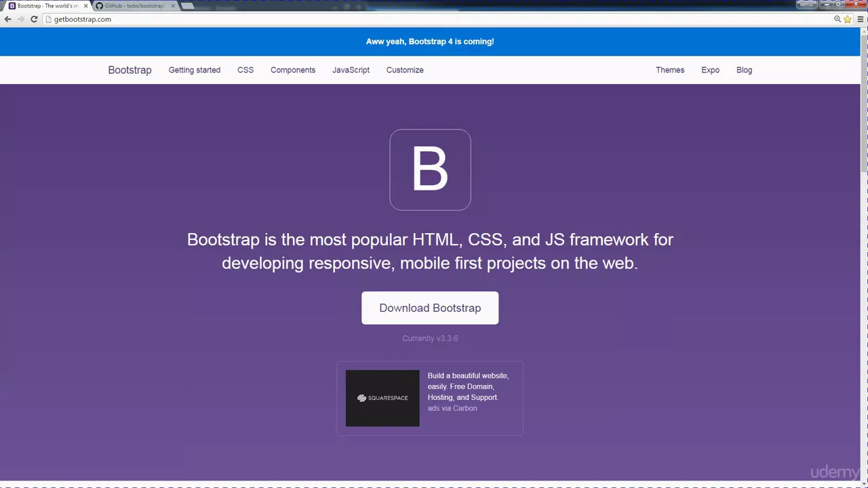Open the Bootstrap brand link in navbar
Viewport: 868px width, 488px height.
pyautogui.click(x=130, y=70)
